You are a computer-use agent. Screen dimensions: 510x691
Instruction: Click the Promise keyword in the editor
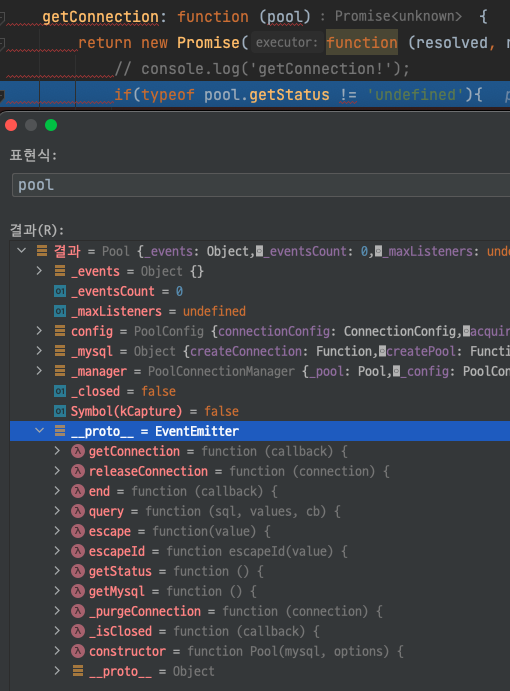coord(209,43)
